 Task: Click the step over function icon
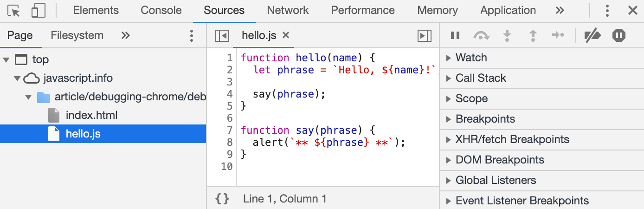(x=481, y=35)
